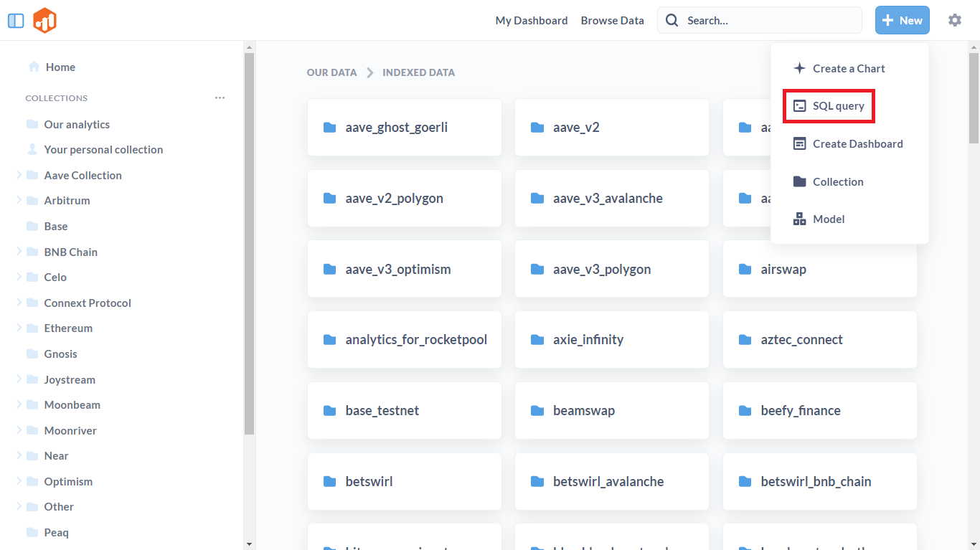Go to OUR DATA breadcrumb

[x=331, y=72]
